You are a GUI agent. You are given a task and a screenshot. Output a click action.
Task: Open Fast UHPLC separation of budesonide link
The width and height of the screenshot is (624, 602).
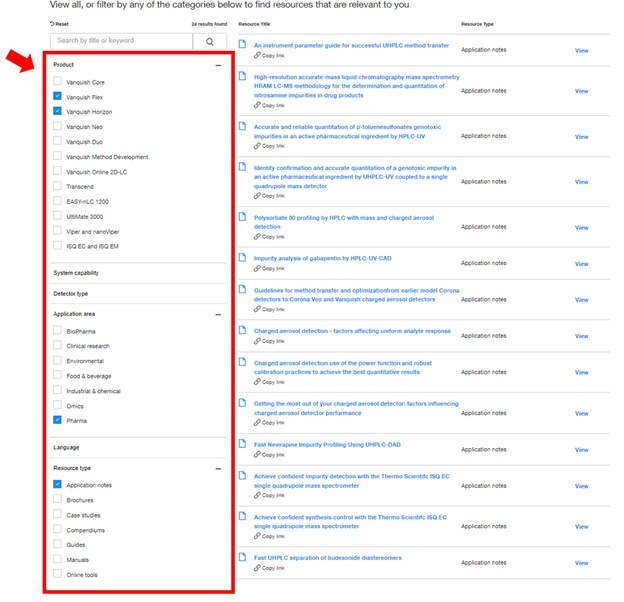[328, 558]
